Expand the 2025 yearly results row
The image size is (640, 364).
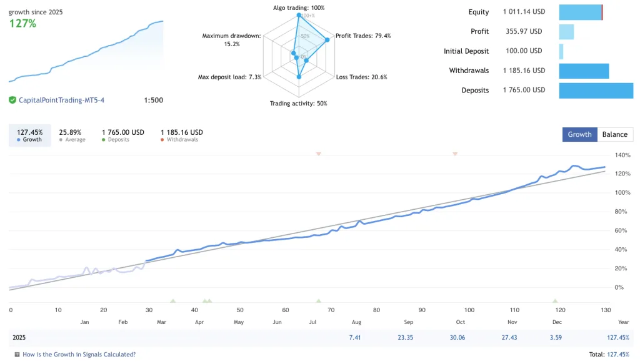click(19, 337)
